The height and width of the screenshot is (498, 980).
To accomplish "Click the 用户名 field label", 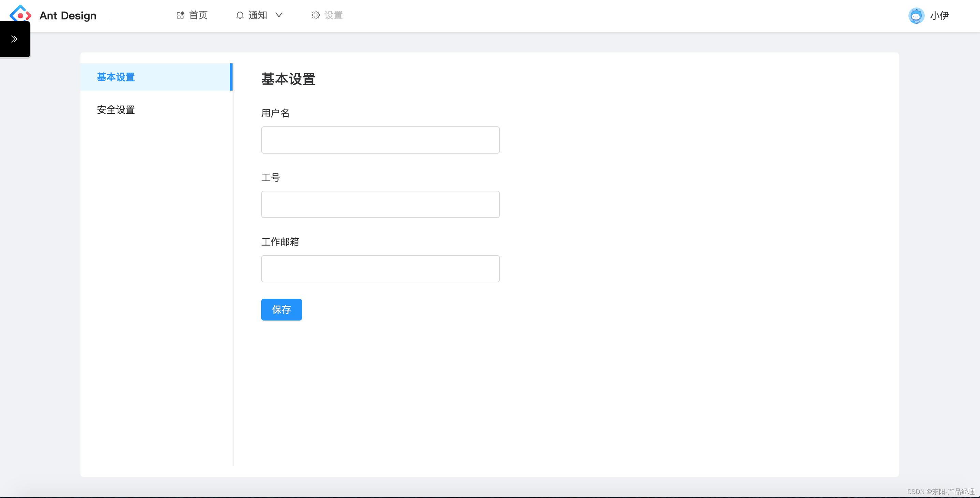I will [275, 113].
